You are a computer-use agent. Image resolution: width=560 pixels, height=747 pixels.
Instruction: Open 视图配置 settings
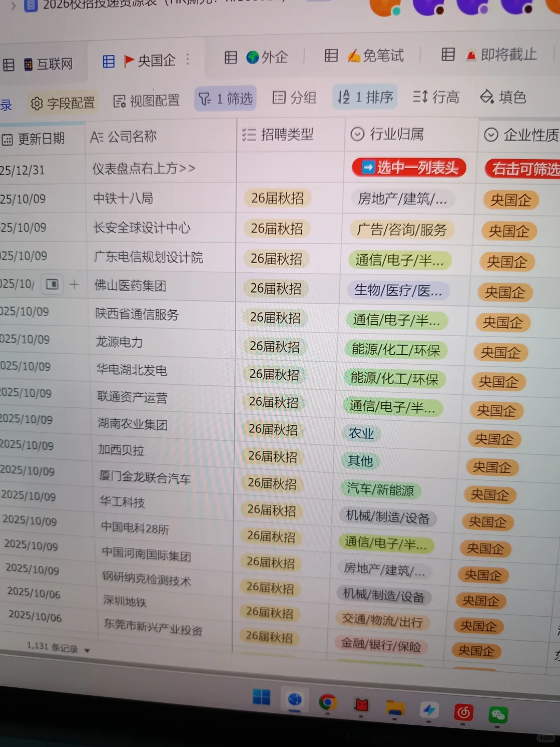[x=147, y=101]
